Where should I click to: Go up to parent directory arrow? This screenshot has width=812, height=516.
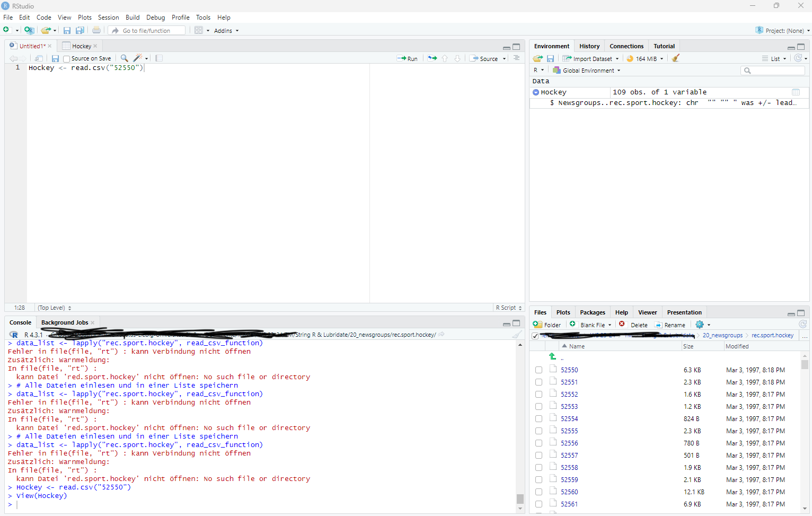(x=552, y=357)
